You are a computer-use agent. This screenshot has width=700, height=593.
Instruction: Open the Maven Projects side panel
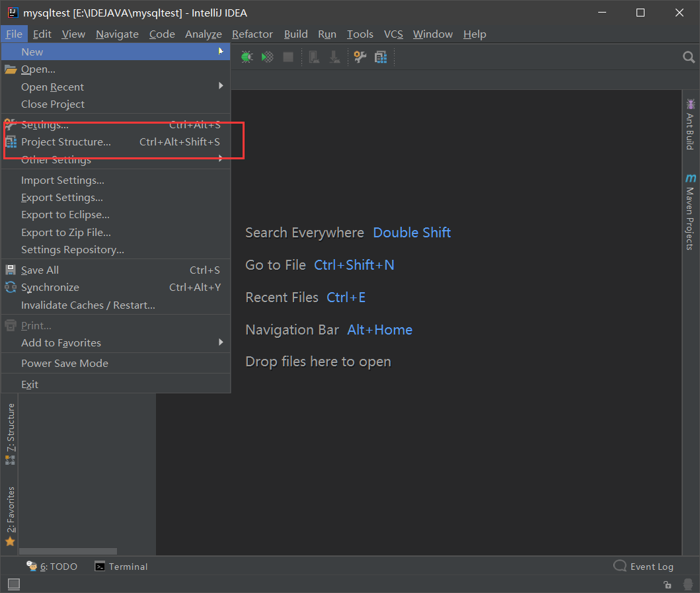coord(690,212)
